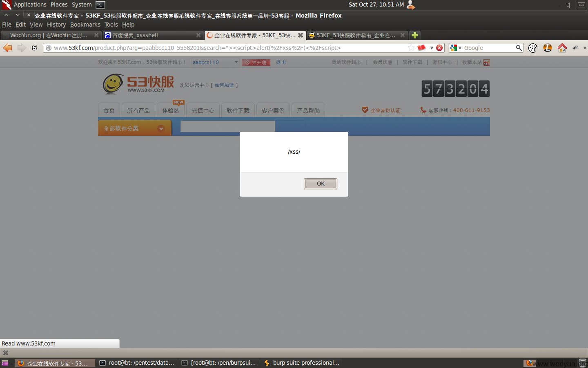The height and width of the screenshot is (368, 588).
Task: Switch to the root@bt: /pentest/data terminal window
Action: point(137,363)
